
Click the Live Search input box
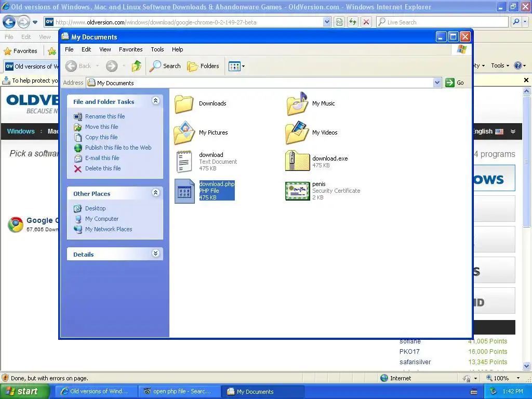(x=442, y=22)
